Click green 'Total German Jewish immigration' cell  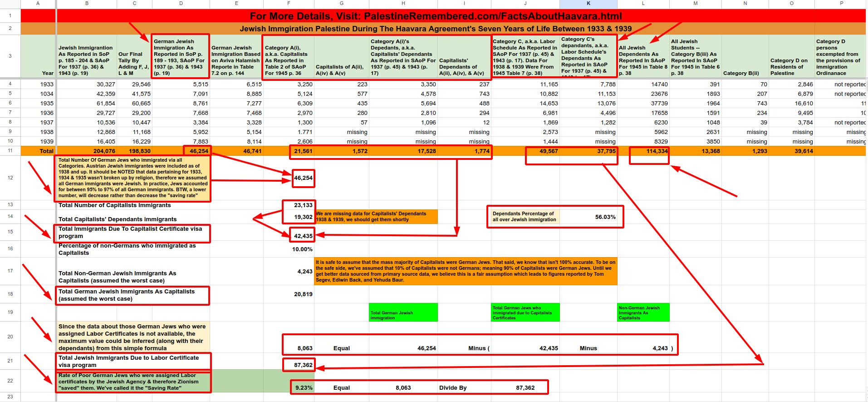click(403, 312)
